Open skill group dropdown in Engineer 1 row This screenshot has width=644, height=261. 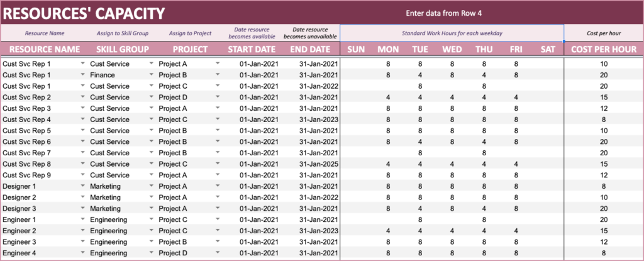(152, 219)
